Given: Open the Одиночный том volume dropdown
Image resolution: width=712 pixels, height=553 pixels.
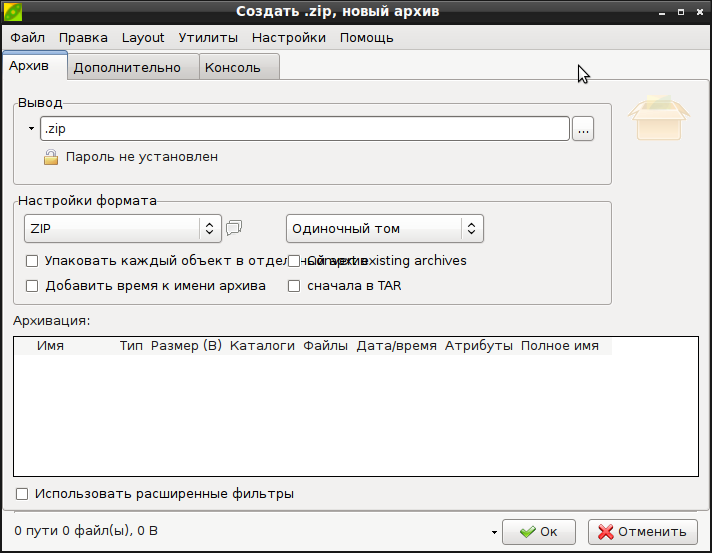Looking at the screenshot, I should [385, 228].
